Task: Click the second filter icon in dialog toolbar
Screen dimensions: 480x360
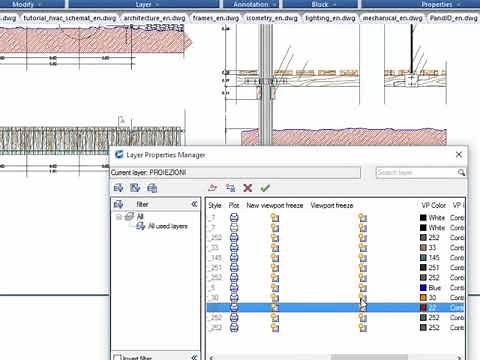Action: pos(135,188)
